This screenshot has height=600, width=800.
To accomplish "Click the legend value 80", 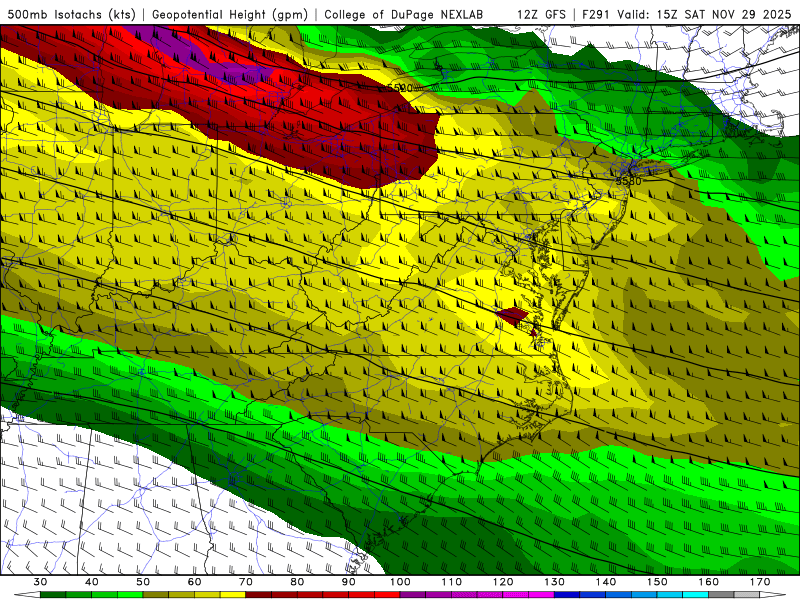I will coord(297,582).
